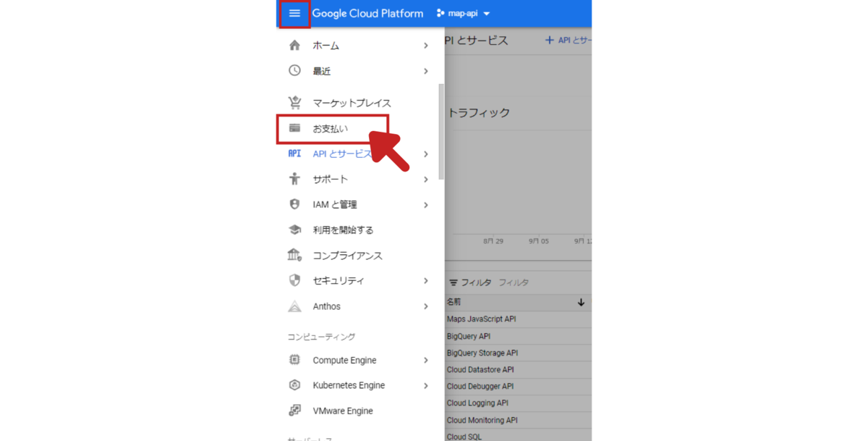Click the API icon beside APIとサービス

point(294,154)
